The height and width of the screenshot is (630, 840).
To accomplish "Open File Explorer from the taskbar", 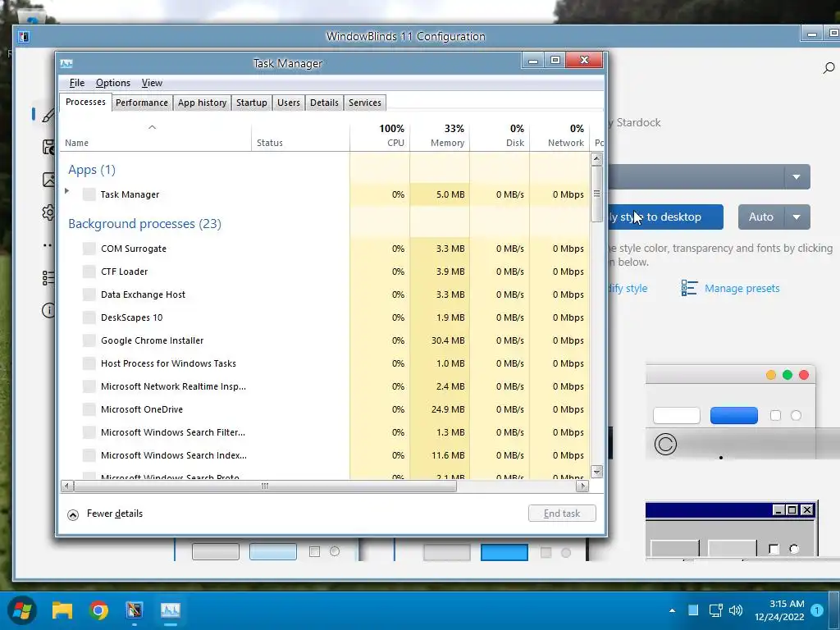I will click(62, 610).
